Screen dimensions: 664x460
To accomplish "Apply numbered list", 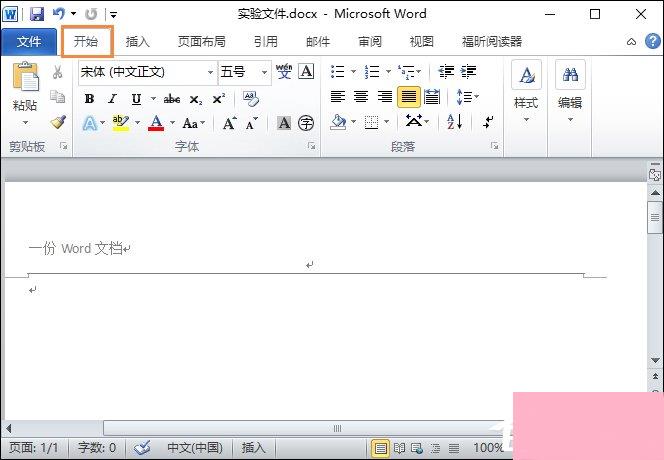I will [x=372, y=72].
